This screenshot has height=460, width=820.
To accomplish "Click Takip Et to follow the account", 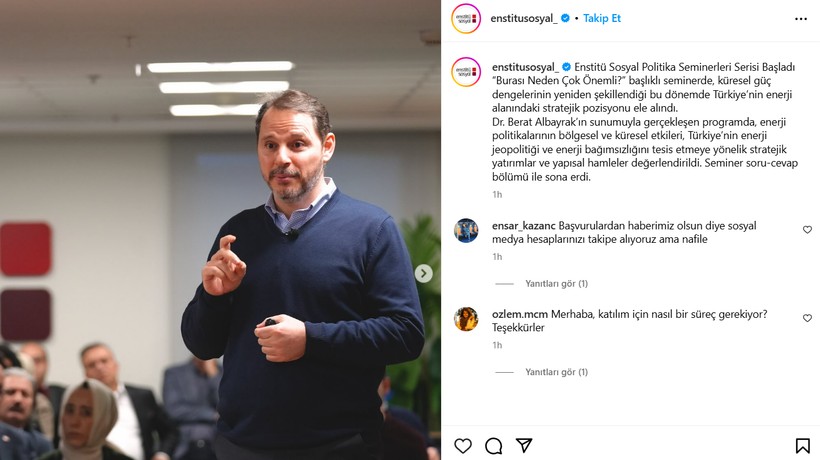I will tap(602, 18).
